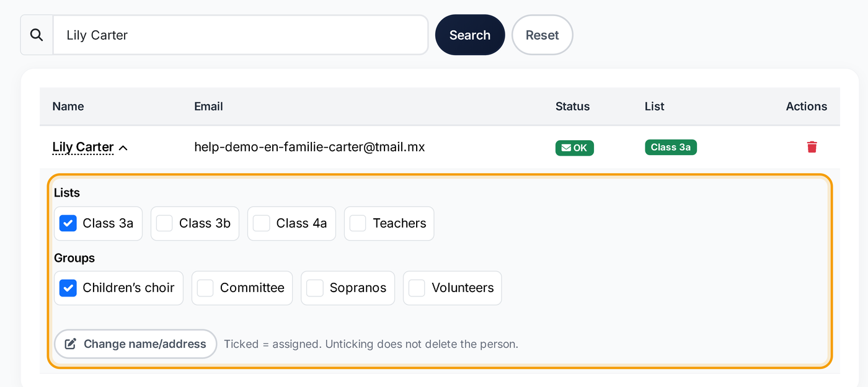Image resolution: width=868 pixels, height=387 pixels.
Task: Tick the Class 4a checkbox
Action: (x=262, y=223)
